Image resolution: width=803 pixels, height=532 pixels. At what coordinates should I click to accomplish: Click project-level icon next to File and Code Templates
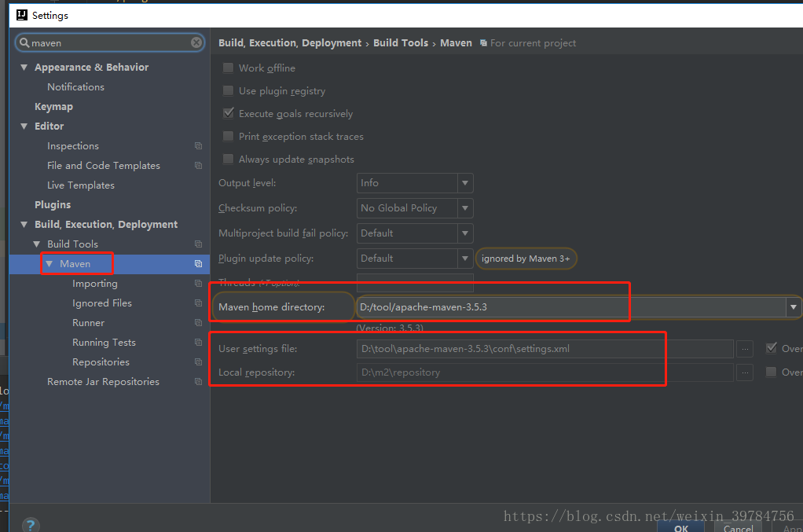[198, 165]
